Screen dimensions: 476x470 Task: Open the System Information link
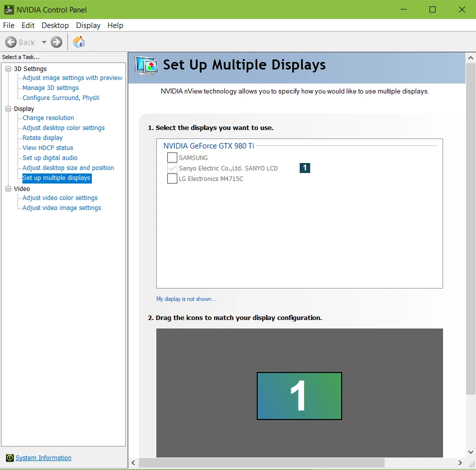click(43, 458)
